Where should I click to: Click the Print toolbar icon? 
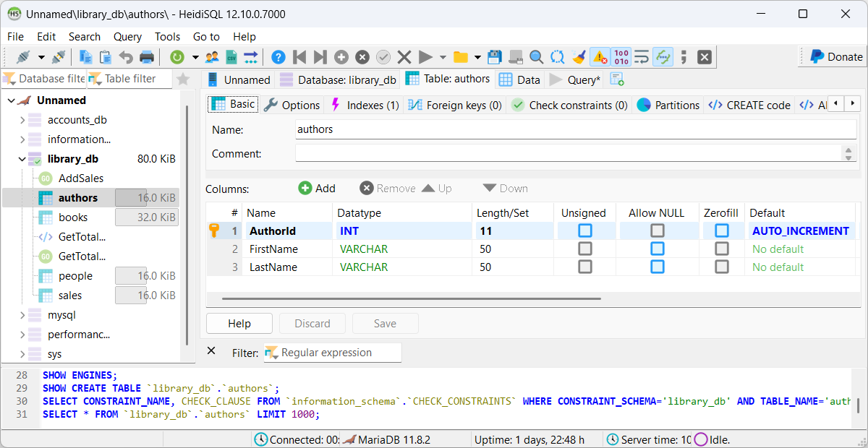coord(147,57)
